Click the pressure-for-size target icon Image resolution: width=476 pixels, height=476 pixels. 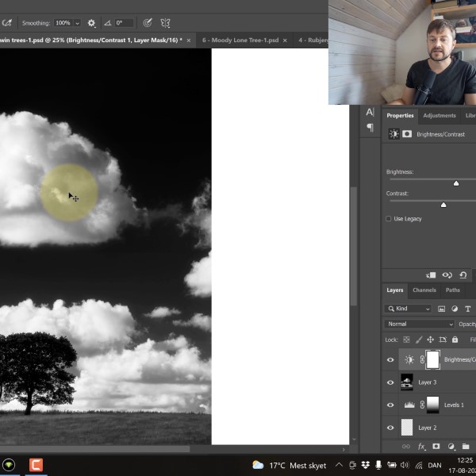pyautogui.click(x=147, y=23)
